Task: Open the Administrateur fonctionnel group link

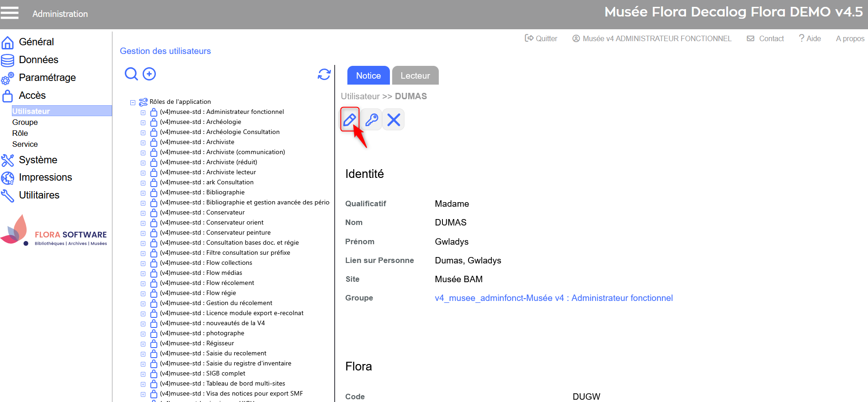Action: tap(554, 298)
